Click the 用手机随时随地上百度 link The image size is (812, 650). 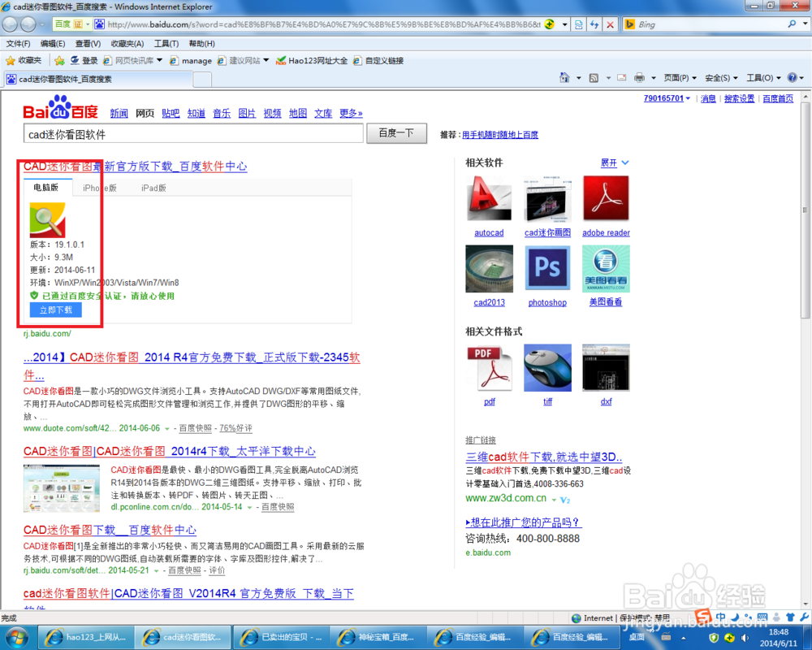pyautogui.click(x=499, y=135)
